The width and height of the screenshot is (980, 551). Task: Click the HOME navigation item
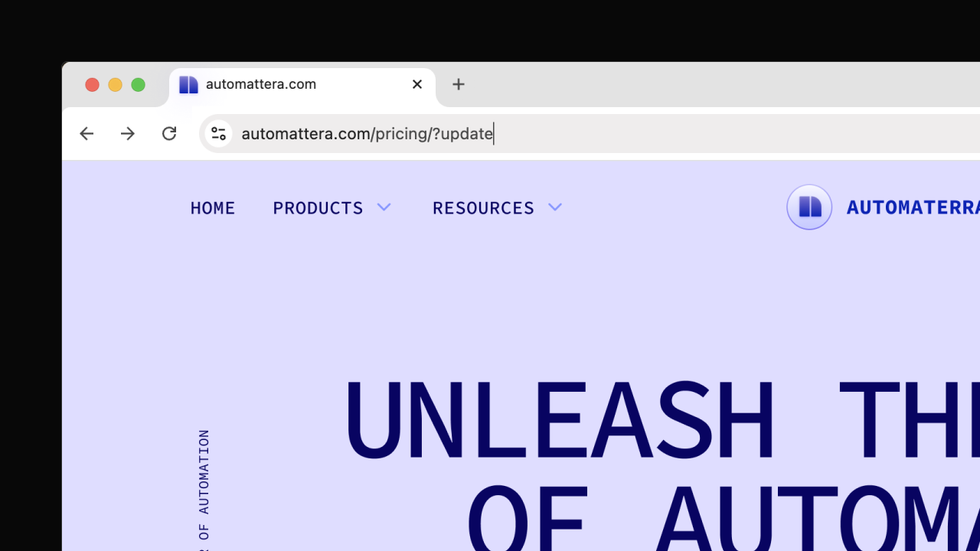(212, 207)
